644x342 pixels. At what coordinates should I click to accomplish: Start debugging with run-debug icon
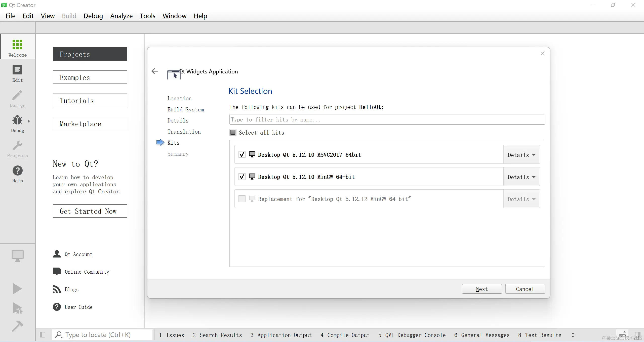coord(17,308)
